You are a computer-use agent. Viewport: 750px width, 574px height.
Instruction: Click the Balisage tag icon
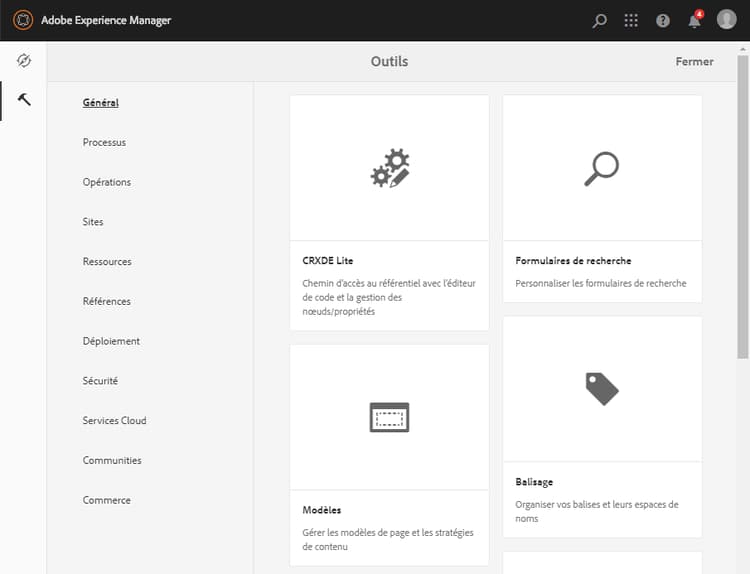point(602,389)
